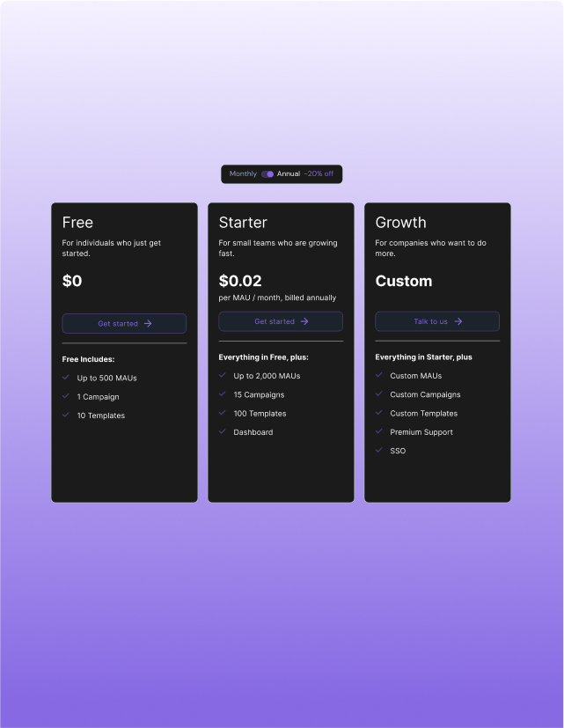Viewport: 564px width, 728px height.
Task: Click Get started on the Free plan
Action: pyautogui.click(x=124, y=323)
